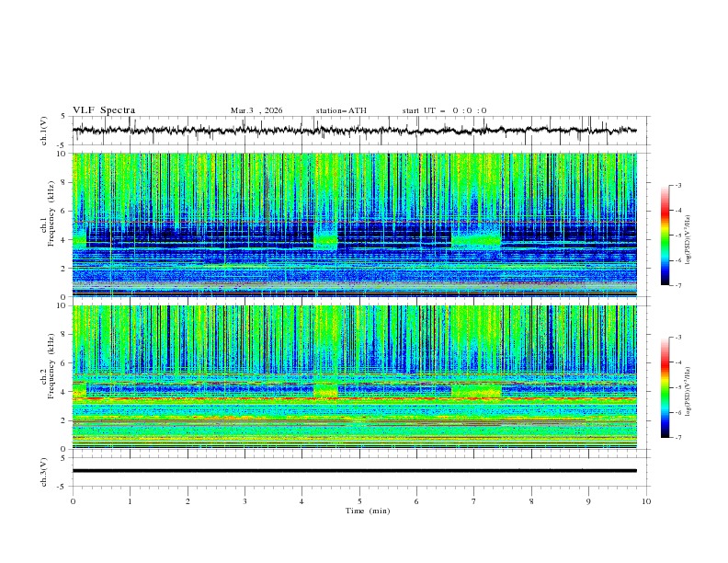Click the date label 'Mar.3 , 2026'

(256, 110)
